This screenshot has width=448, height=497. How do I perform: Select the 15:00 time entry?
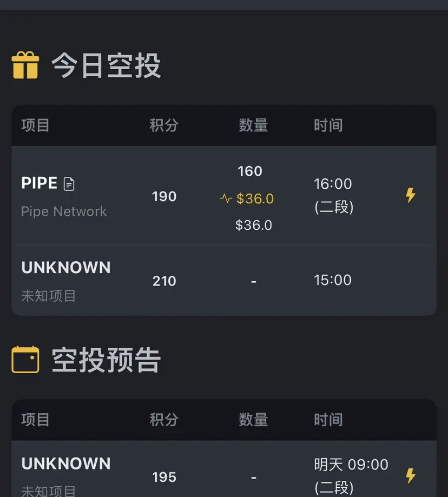point(333,280)
